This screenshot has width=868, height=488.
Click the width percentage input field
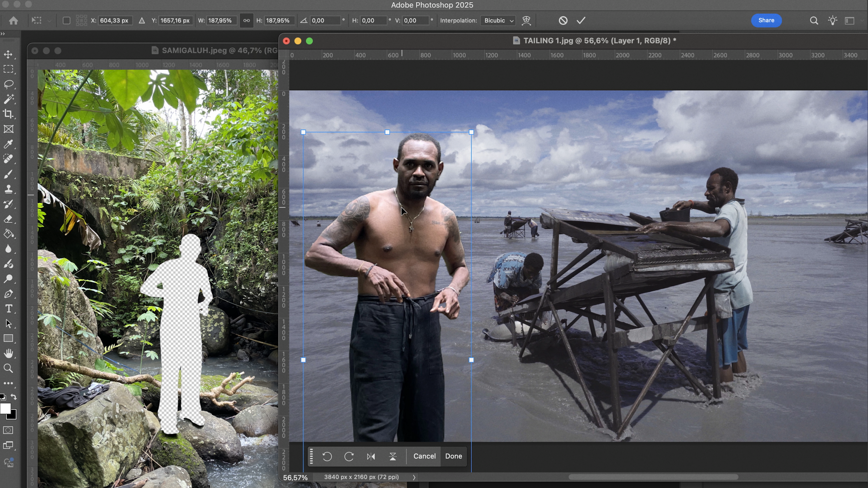pos(220,21)
